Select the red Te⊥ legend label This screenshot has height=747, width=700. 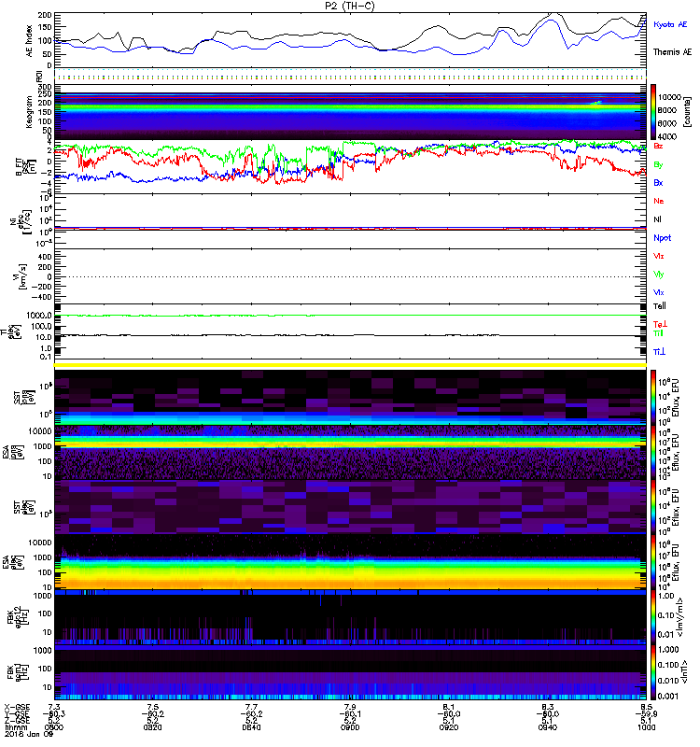click(x=660, y=324)
